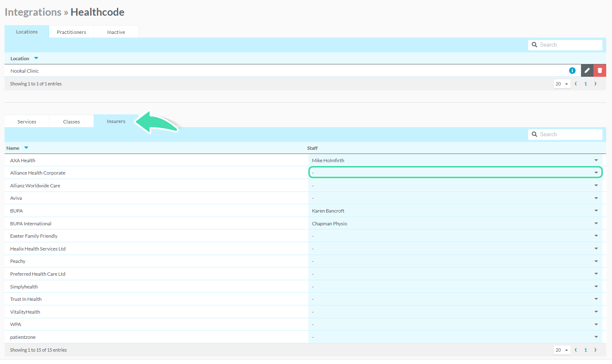Image resolution: width=612 pixels, height=364 pixels.
Task: Open staff dropdown for Peachy
Action: pyautogui.click(x=455, y=261)
